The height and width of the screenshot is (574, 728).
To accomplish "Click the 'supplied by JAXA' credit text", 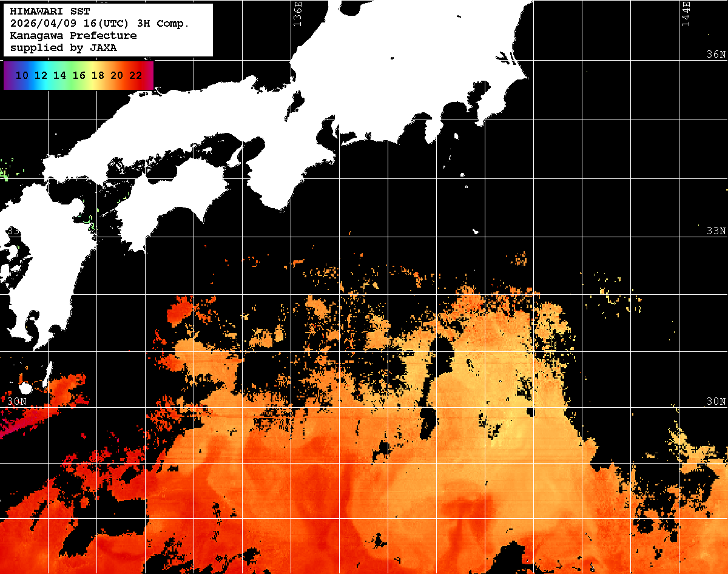I will pos(63,48).
